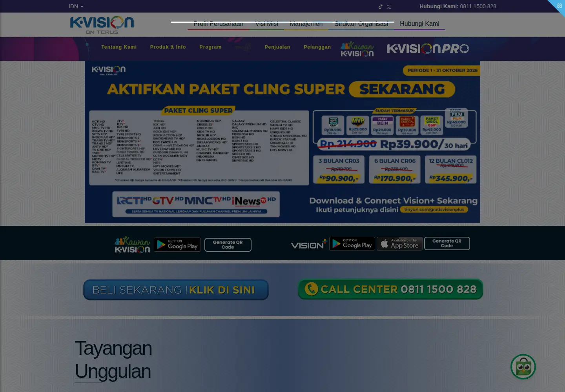565x392 pixels.
Task: Open the Kawan K-Vision logo in the navigation bar
Action: 357,49
